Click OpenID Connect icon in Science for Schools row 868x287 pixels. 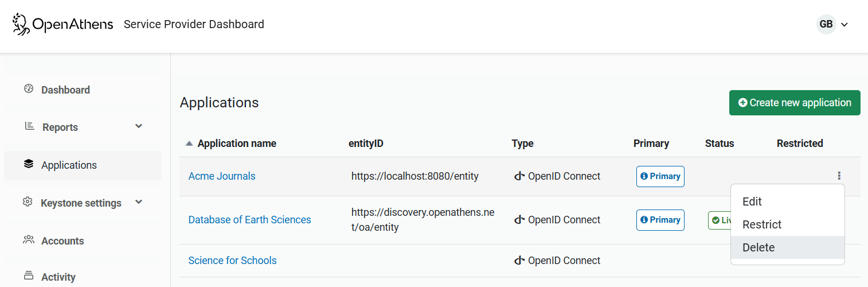click(x=519, y=261)
